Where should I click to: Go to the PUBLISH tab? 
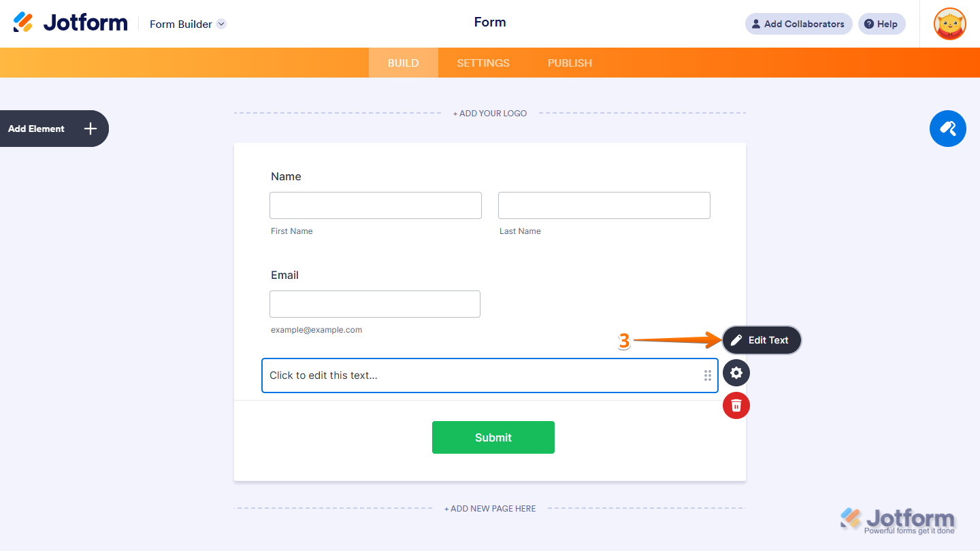coord(570,63)
